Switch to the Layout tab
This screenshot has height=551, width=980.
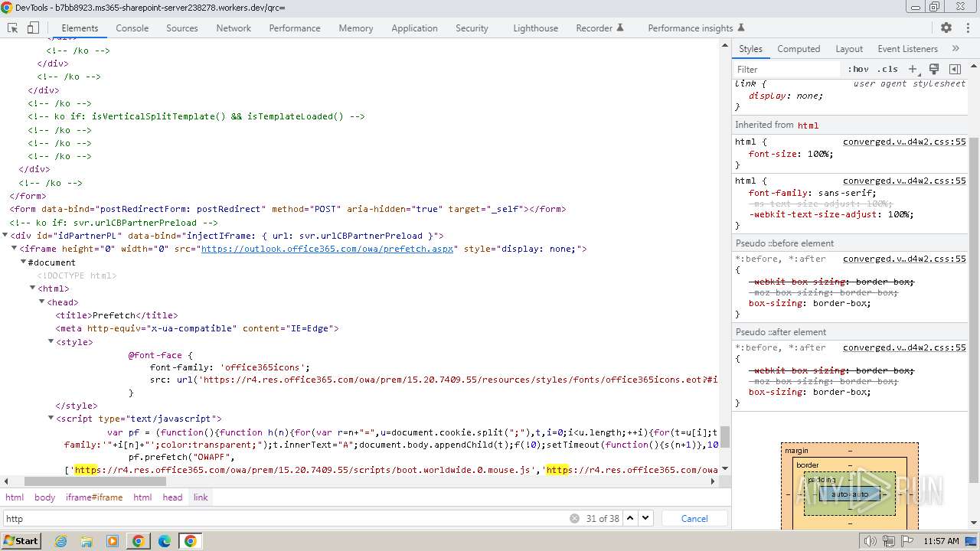pyautogui.click(x=849, y=48)
